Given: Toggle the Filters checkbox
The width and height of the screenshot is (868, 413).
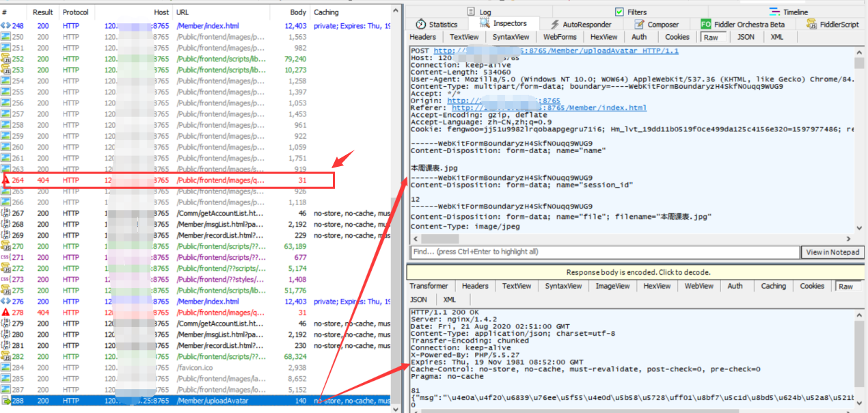Looking at the screenshot, I should [x=619, y=12].
